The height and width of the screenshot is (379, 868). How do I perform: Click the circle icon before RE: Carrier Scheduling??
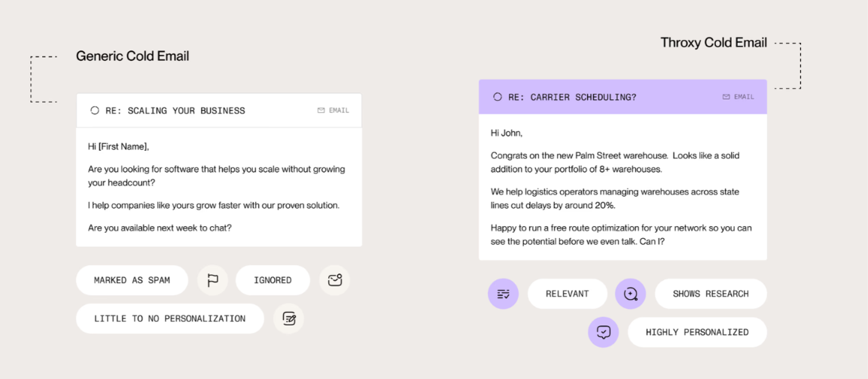(x=497, y=97)
